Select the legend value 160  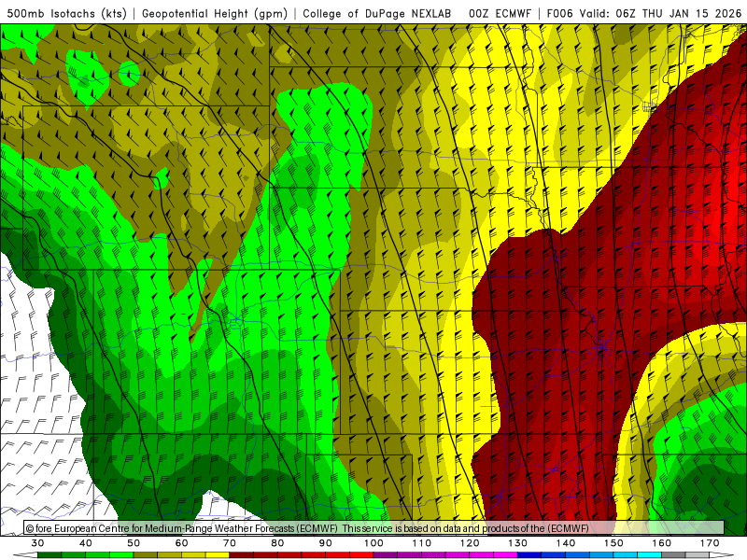coord(662,543)
